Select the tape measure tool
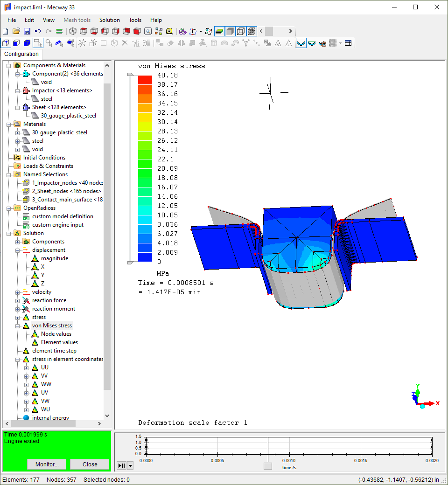This screenshot has height=485, width=448. tap(169, 31)
